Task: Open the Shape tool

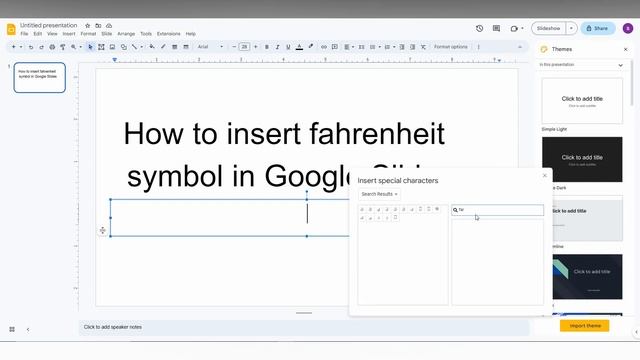Action: click(123, 47)
